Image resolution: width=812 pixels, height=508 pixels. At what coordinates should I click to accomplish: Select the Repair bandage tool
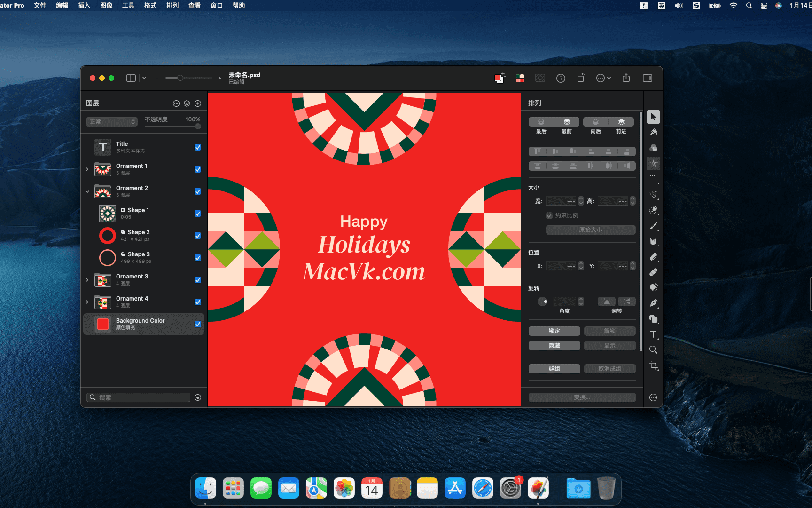point(653,272)
